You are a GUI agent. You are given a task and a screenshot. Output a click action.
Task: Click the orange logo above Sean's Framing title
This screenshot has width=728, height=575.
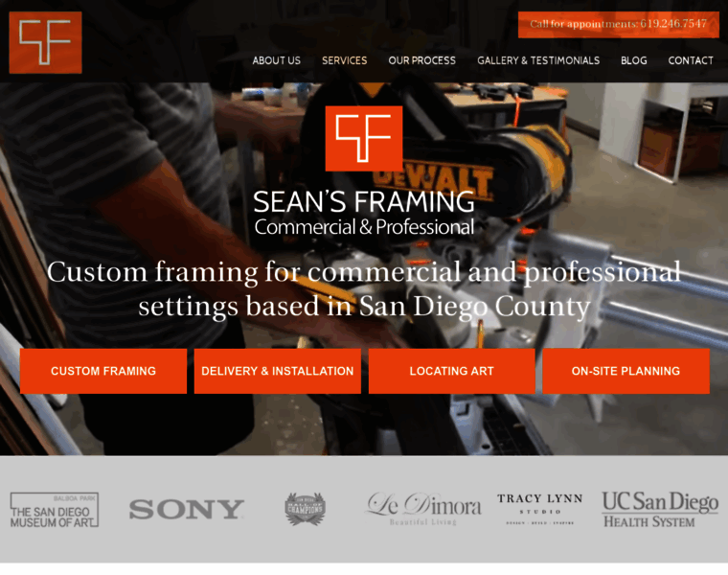point(364,138)
